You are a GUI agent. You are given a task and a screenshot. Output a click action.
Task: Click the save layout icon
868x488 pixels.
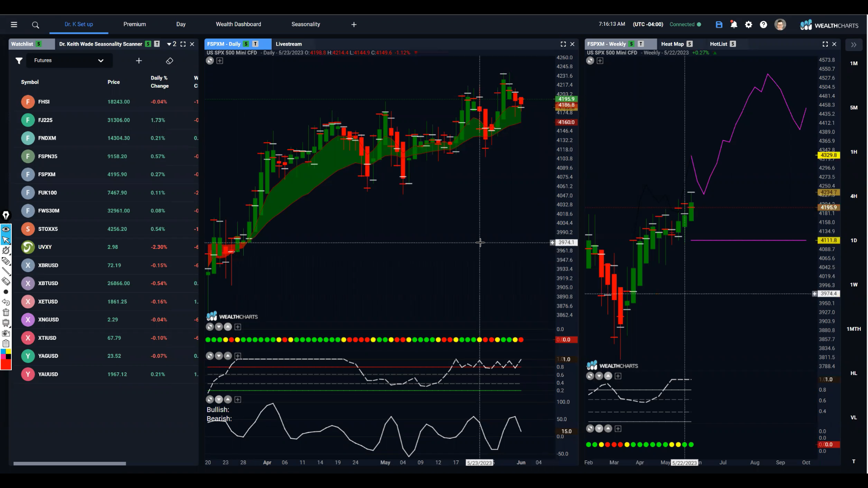(719, 25)
